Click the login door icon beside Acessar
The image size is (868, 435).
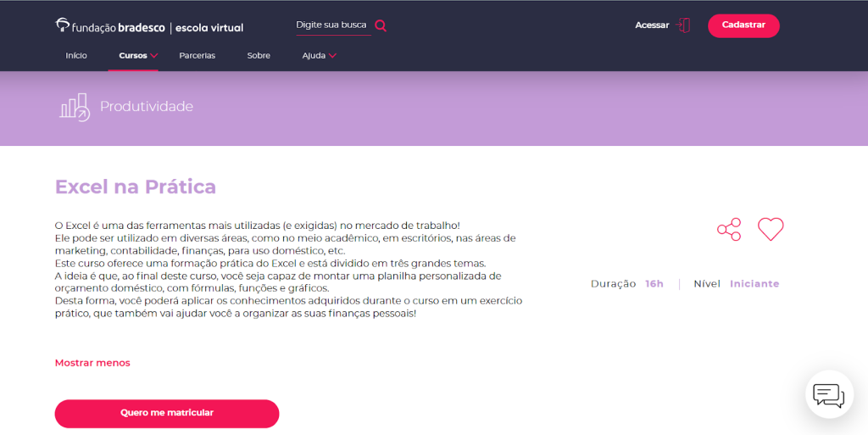pyautogui.click(x=683, y=25)
